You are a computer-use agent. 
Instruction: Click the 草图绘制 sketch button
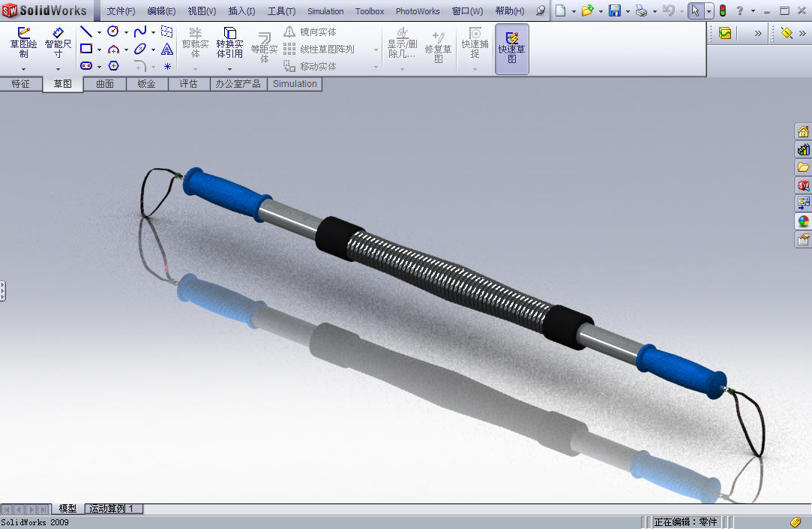[x=23, y=43]
